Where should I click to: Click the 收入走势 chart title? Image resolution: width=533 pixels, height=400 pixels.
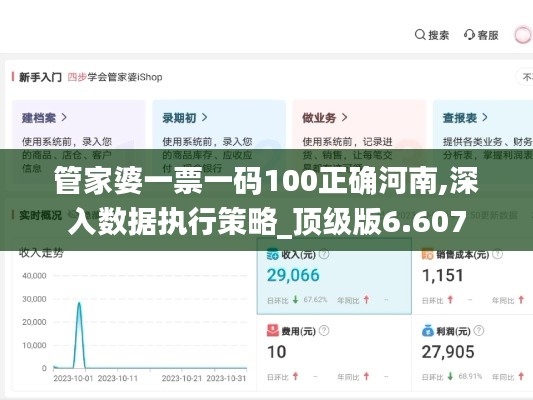(41, 253)
